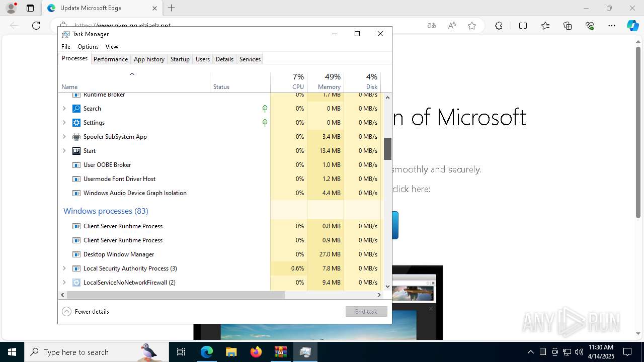
Task: Click the Spooler SubSystem App printer icon
Action: [76, 137]
